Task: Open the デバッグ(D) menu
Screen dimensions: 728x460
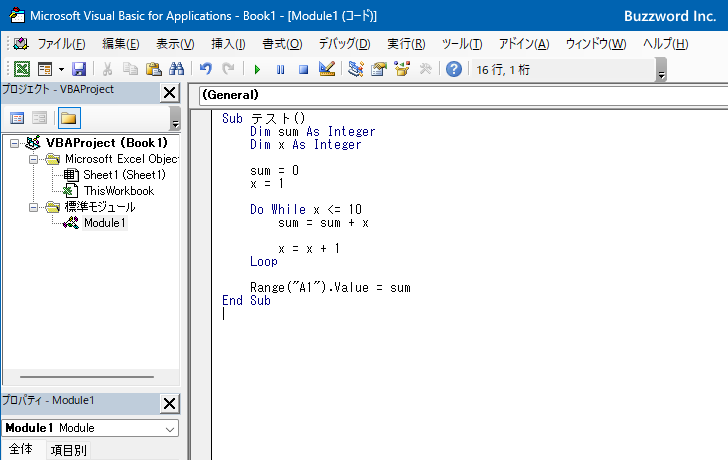Action: pyautogui.click(x=344, y=44)
